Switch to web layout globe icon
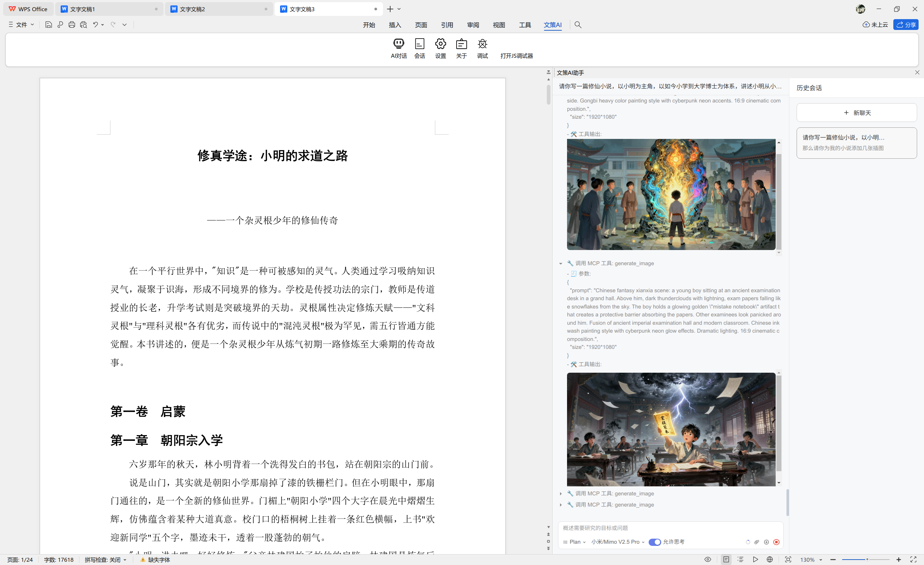Screen dimensions: 924x565 pyautogui.click(x=770, y=559)
